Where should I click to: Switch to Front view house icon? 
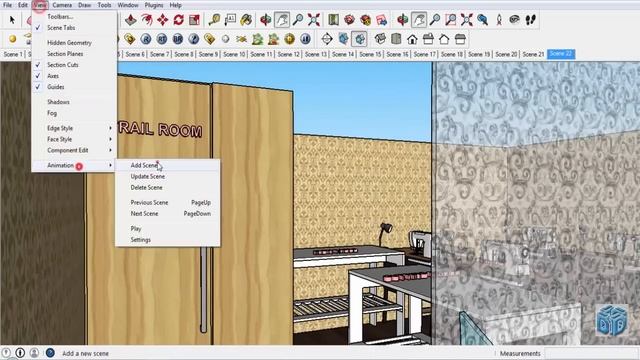412,39
